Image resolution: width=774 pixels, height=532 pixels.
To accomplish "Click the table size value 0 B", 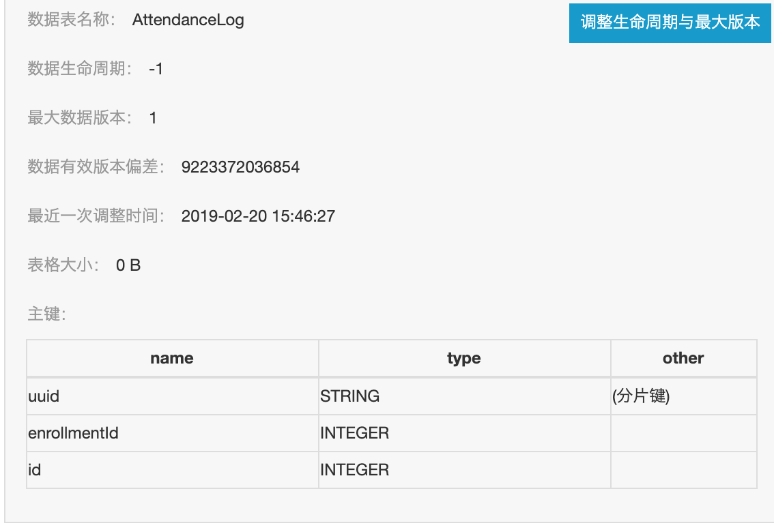I will [x=128, y=265].
